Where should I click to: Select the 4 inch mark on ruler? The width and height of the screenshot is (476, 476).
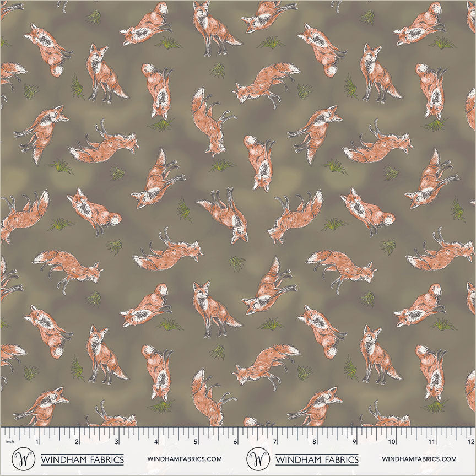coord(156,441)
